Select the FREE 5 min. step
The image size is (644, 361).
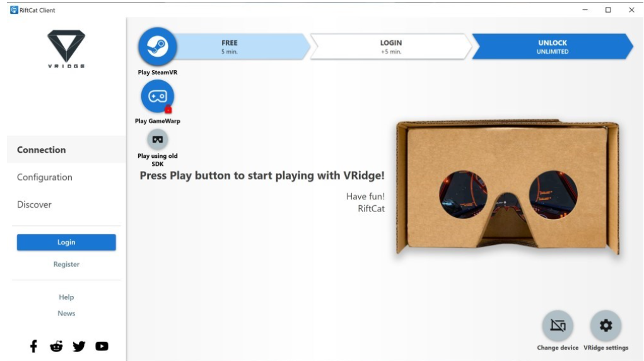pyautogui.click(x=237, y=47)
